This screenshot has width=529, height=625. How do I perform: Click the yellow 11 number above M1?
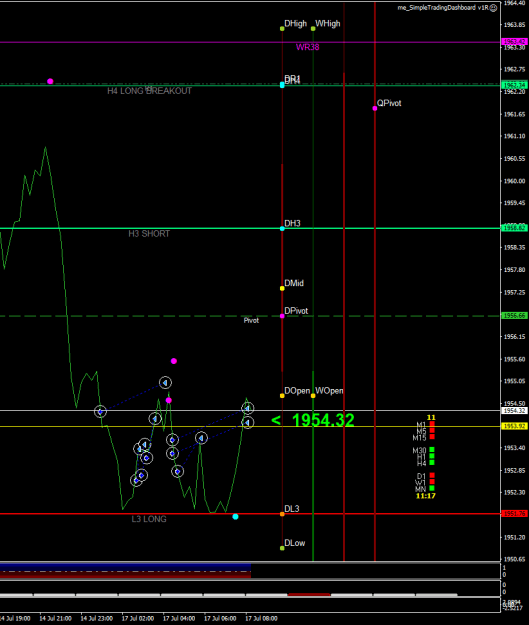pos(431,417)
